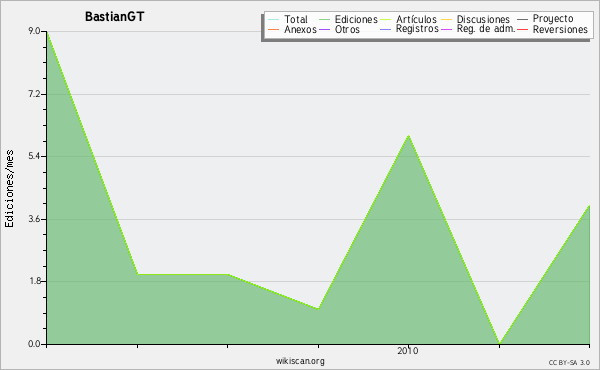Click the Registros legend entry
The width and height of the screenshot is (600, 370).
coord(409,29)
